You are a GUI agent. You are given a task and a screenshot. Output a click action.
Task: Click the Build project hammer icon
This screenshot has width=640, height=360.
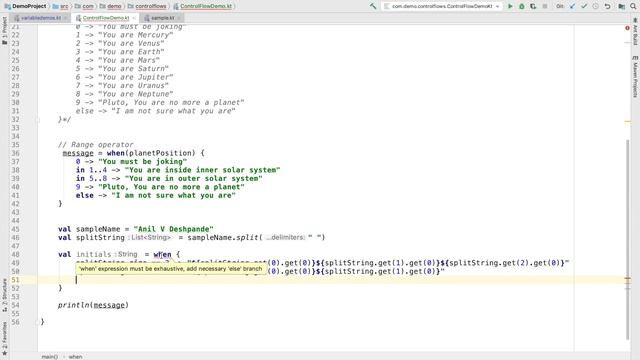tap(373, 6)
